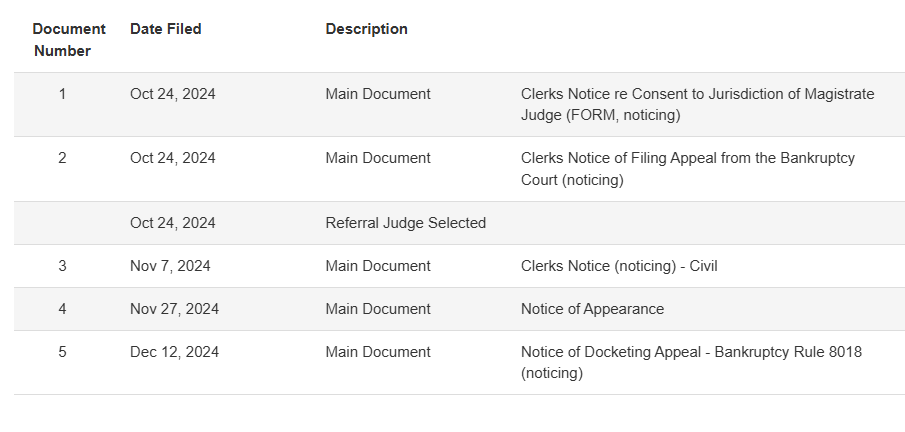Select the Nov 27, 2024 date cell

(x=174, y=309)
